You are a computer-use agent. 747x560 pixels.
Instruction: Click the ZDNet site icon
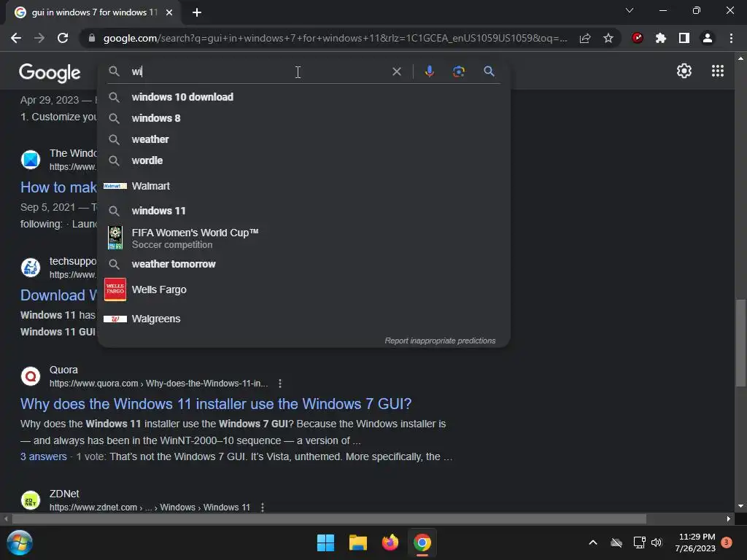31,500
